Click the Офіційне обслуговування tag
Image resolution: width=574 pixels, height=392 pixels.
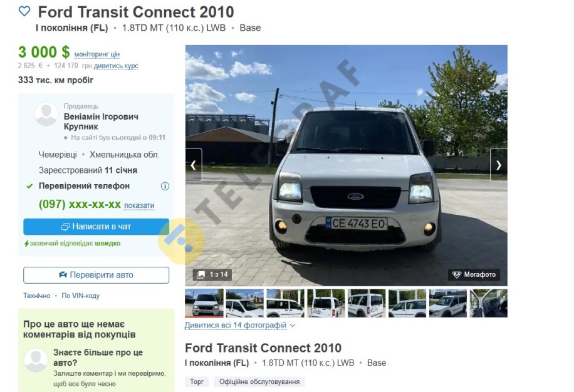[259, 382]
